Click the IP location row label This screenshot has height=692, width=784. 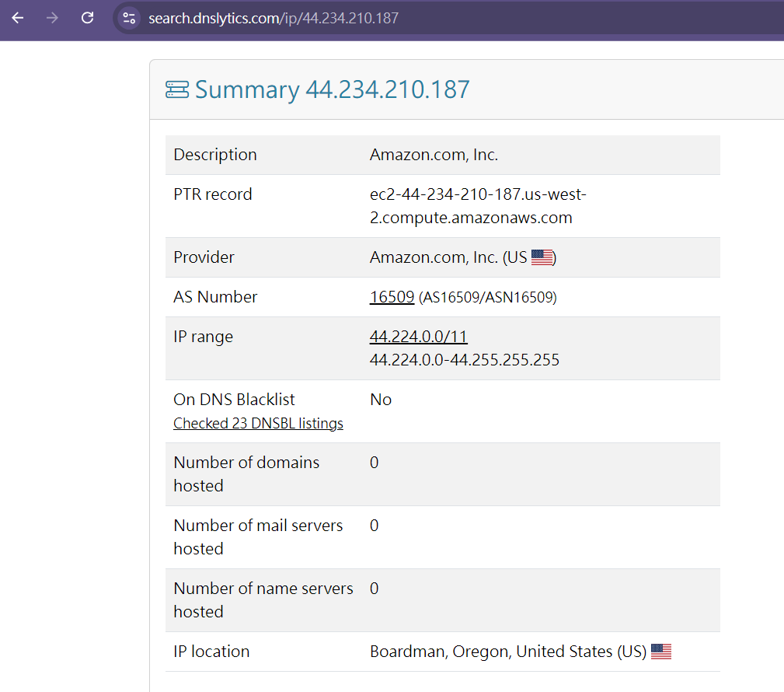(211, 652)
